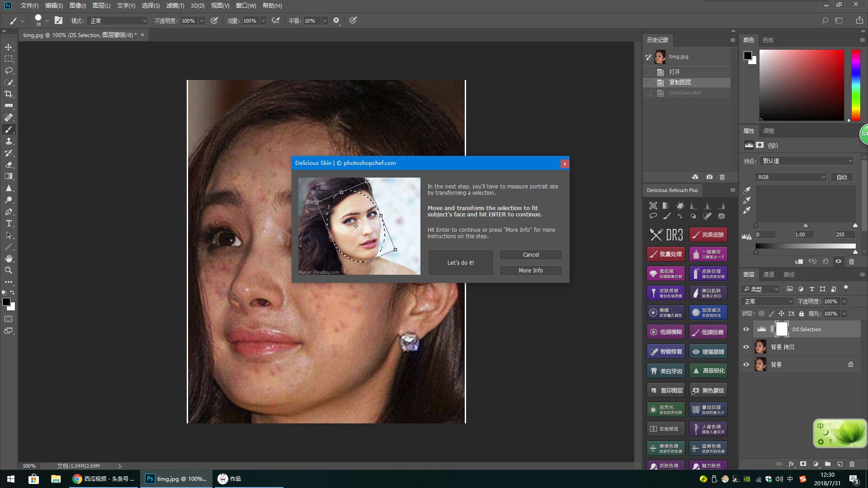The width and height of the screenshot is (868, 488).
Task: Toggle visibility of DS Selection layer
Action: [746, 329]
